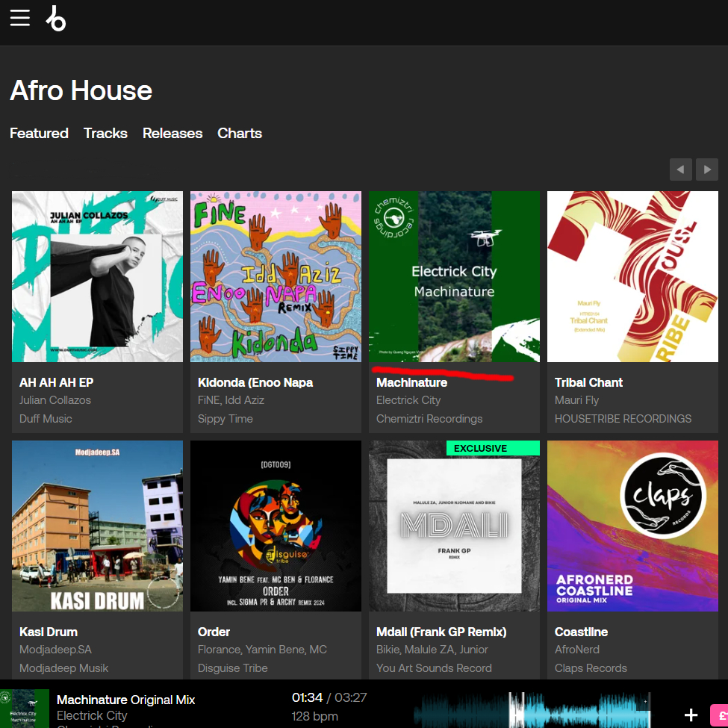This screenshot has height=728, width=728.
Task: Visit artists Bikie, Malule ZA, Junior
Action: (432, 650)
